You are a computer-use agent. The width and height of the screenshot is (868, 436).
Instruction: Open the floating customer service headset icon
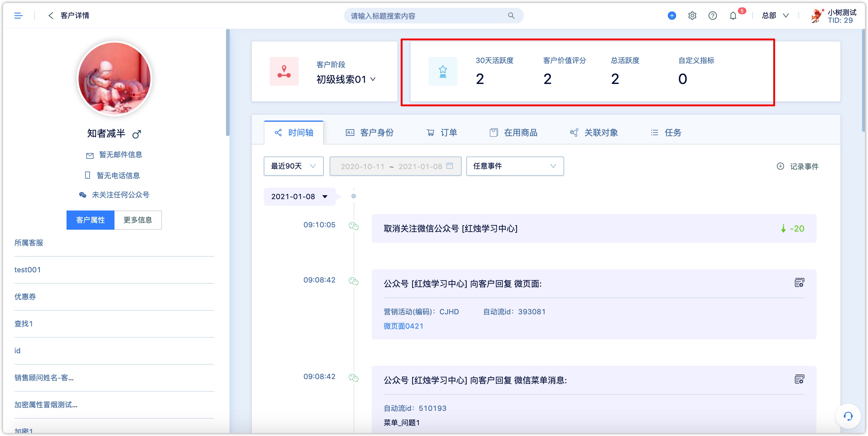(848, 416)
